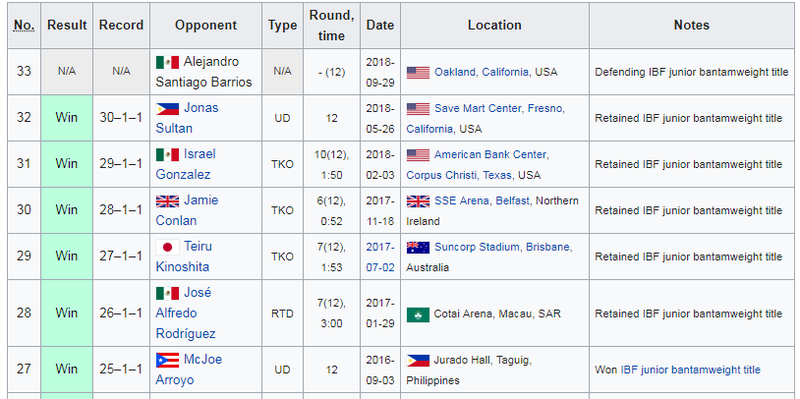This screenshot has height=399, width=800.
Task: Click the Mexico flag beside Alejandro Santiago Barrios
Action: tap(167, 62)
